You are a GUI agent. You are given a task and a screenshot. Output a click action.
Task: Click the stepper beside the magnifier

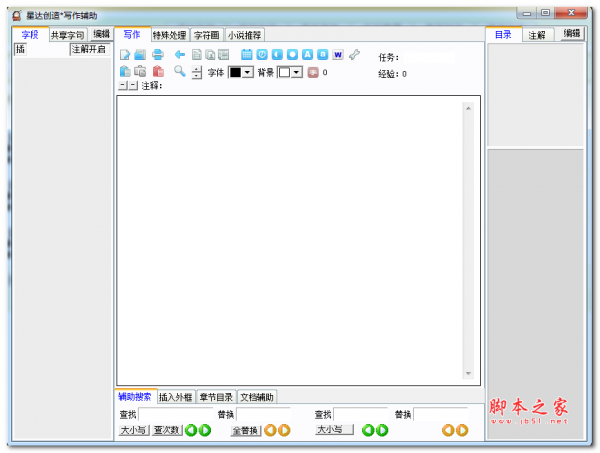197,72
